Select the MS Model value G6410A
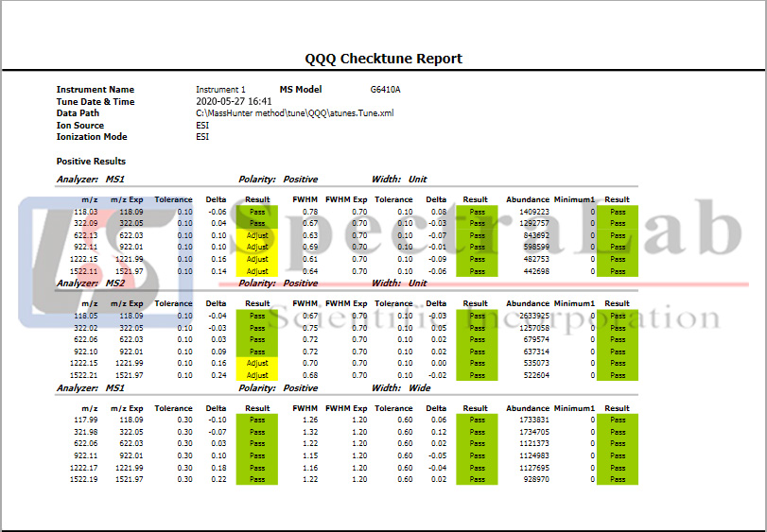This screenshot has width=767, height=532. coord(385,90)
